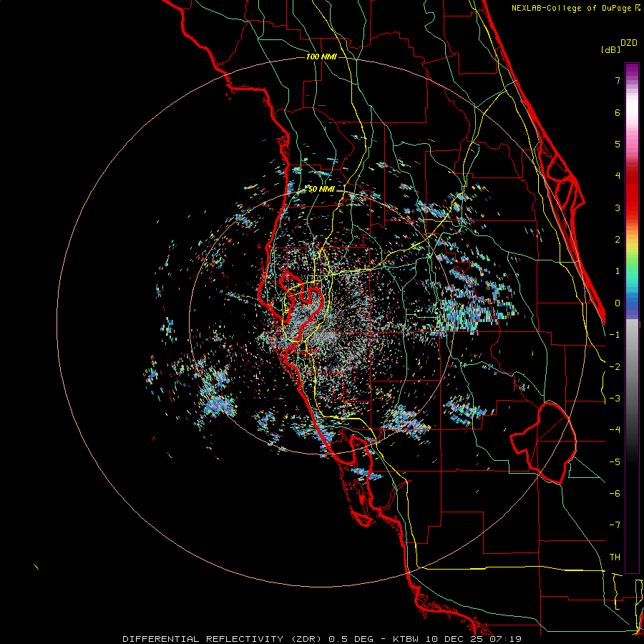The height and width of the screenshot is (644, 644).
Task: Click the 50 NMI range ring label
Action: click(321, 189)
